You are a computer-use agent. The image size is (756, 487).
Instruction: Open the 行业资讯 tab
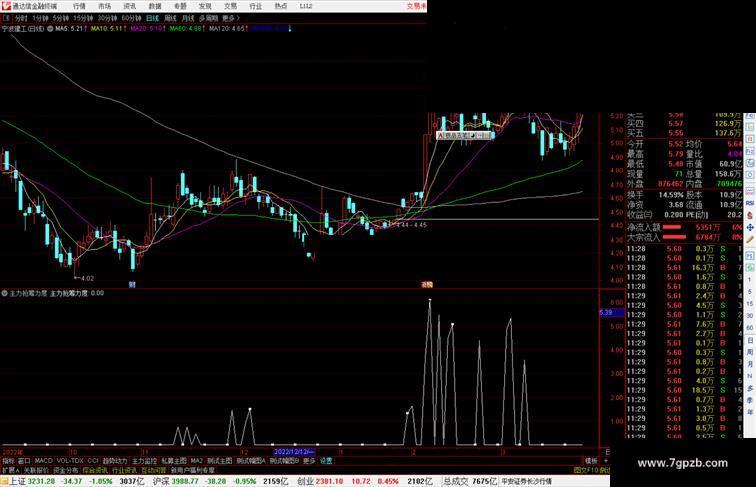pos(125,470)
